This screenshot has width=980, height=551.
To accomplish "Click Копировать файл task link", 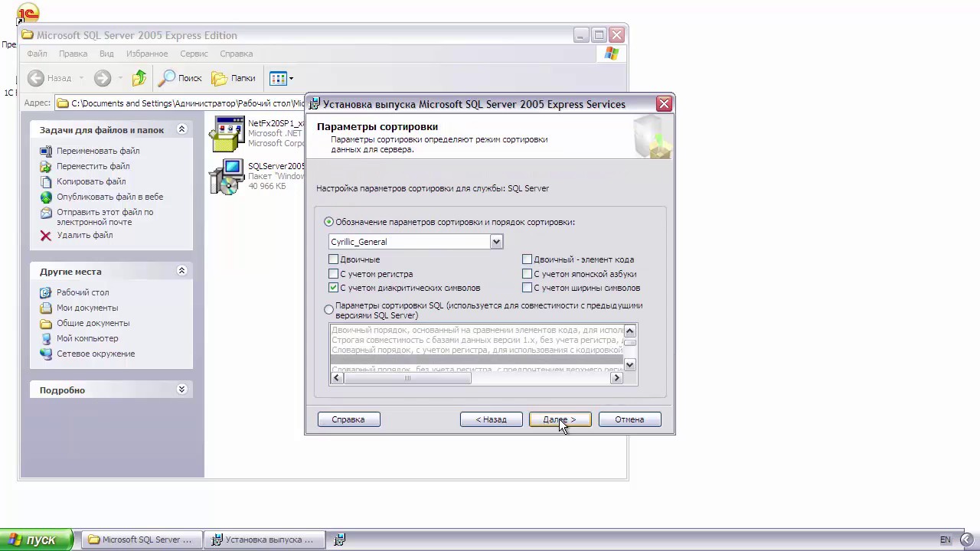I will point(91,181).
